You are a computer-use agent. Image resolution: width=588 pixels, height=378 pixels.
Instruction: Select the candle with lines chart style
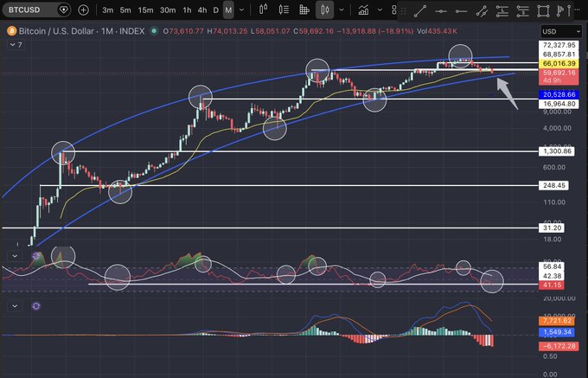pyautogui.click(x=284, y=10)
